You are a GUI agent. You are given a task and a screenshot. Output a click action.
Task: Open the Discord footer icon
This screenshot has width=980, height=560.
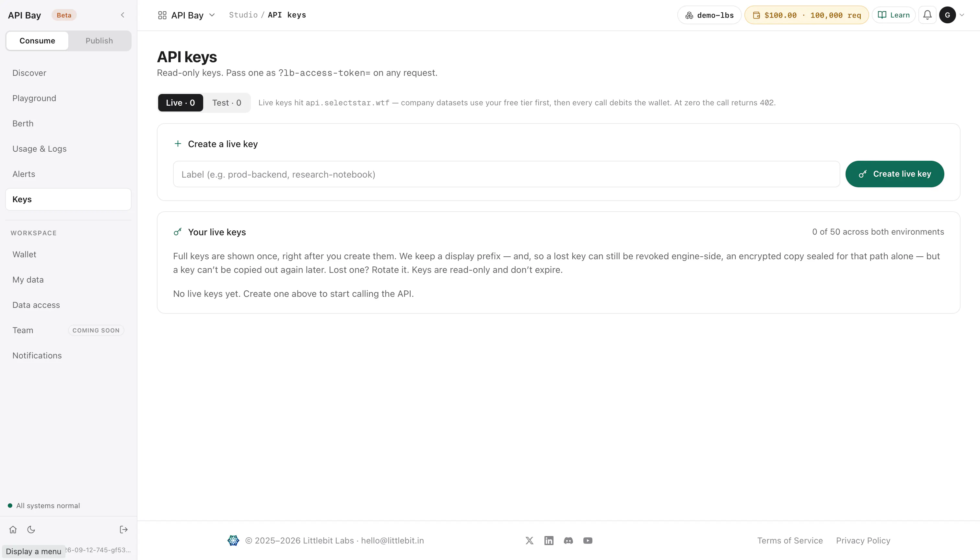(568, 540)
